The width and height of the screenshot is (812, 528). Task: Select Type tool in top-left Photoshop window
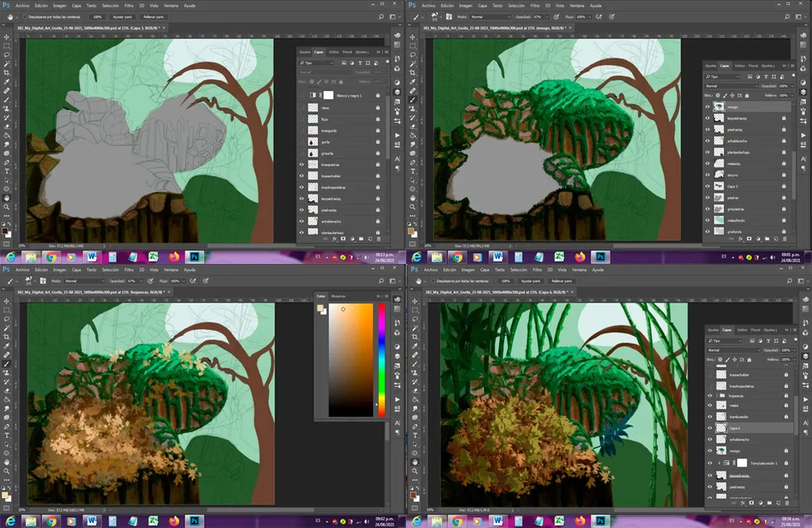click(7, 171)
